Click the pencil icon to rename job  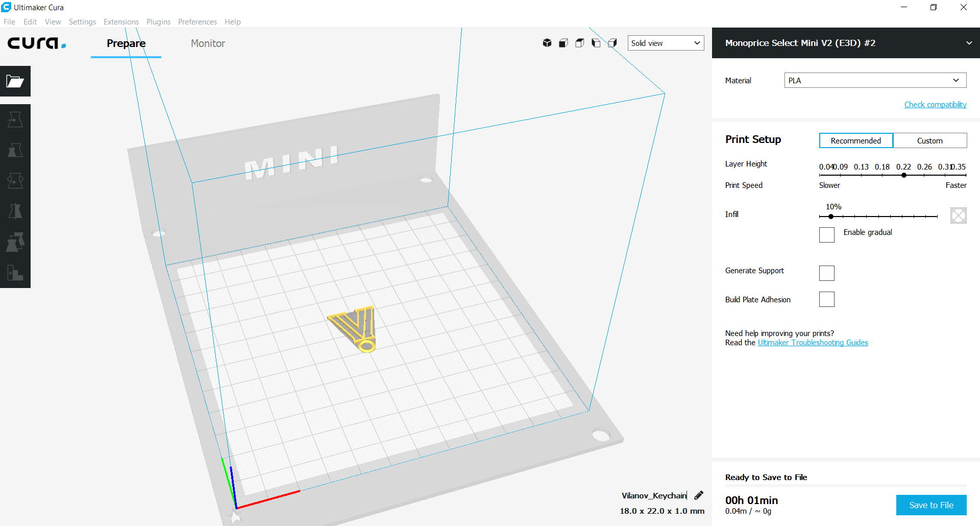[x=699, y=495]
